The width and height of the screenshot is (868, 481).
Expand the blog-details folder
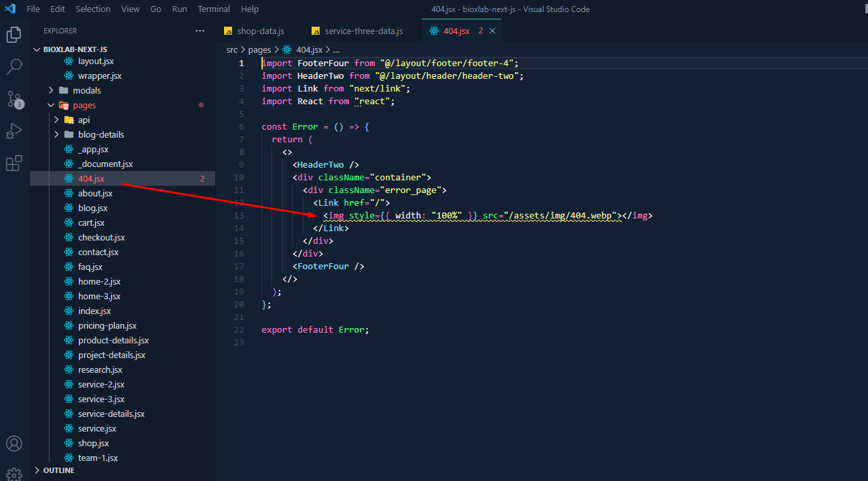[x=100, y=134]
